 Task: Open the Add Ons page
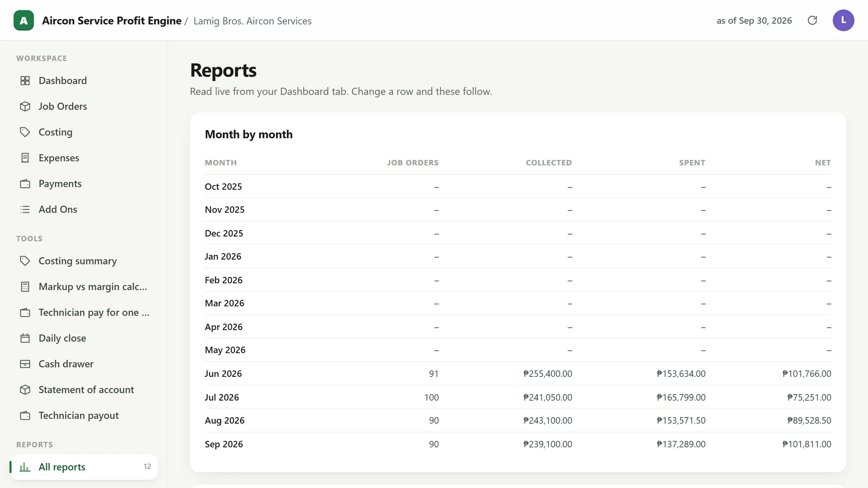(x=84, y=209)
